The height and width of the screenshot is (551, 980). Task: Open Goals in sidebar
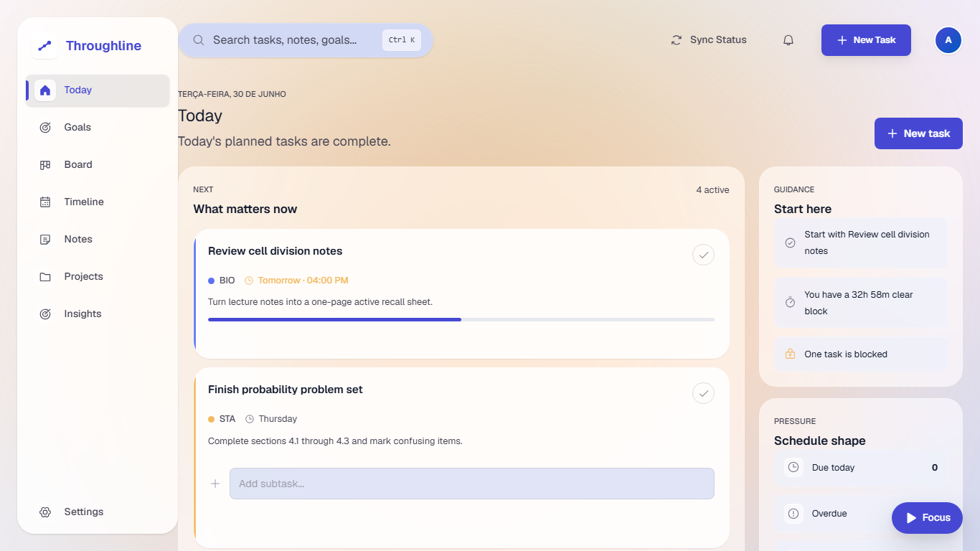pos(98,128)
